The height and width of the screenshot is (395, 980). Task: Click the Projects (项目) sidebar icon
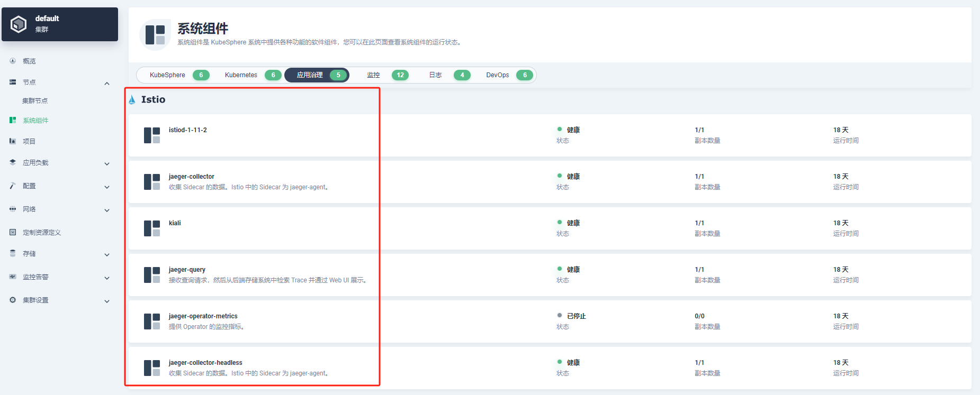tap(13, 141)
